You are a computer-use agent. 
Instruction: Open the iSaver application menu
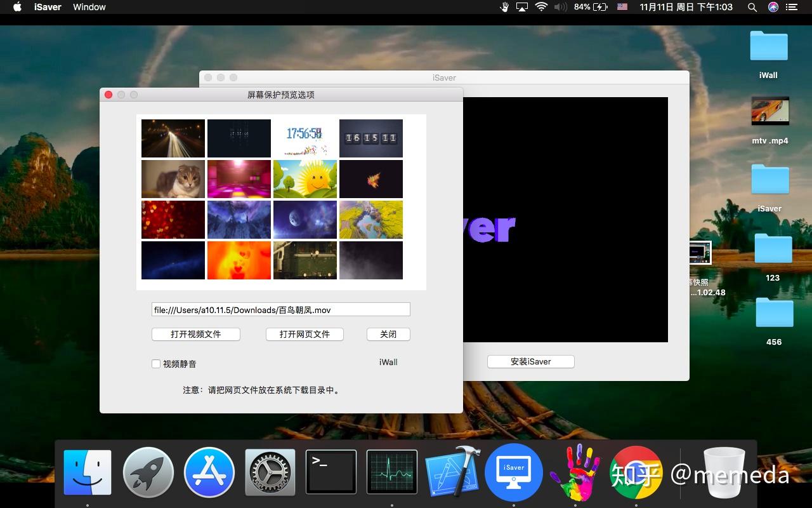[x=48, y=7]
